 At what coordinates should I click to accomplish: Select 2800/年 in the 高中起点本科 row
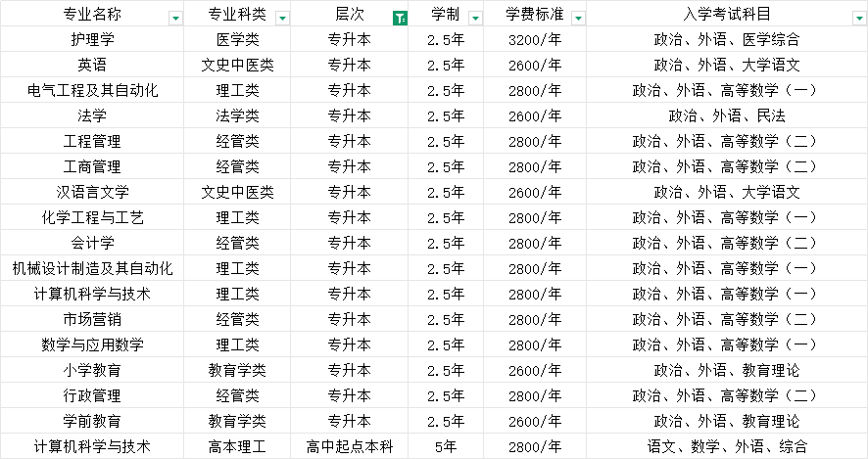tap(535, 446)
